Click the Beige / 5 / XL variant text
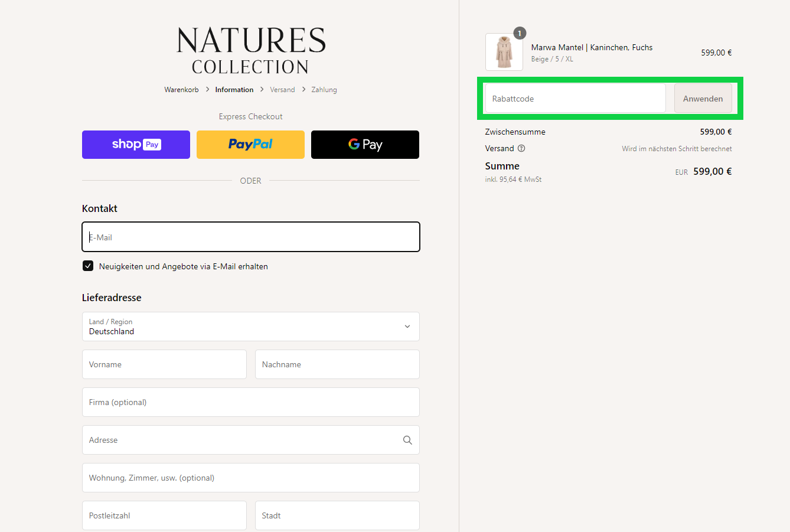 click(552, 59)
